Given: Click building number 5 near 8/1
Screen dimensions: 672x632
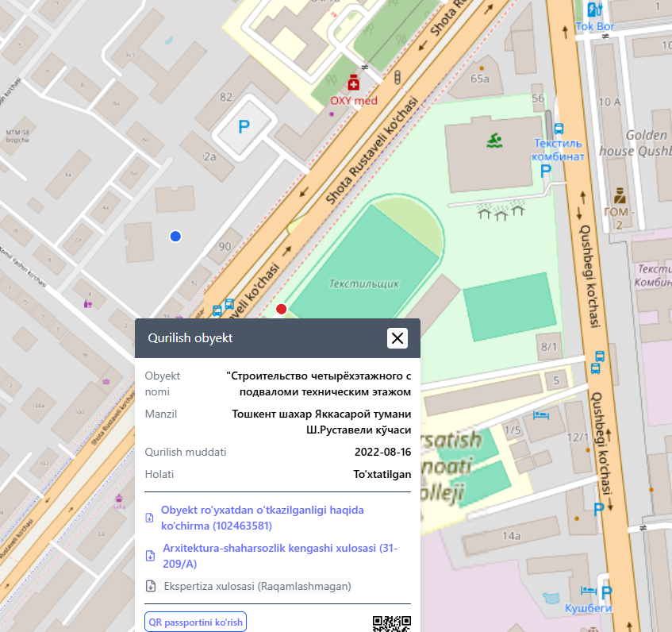Looking at the screenshot, I should [556, 380].
